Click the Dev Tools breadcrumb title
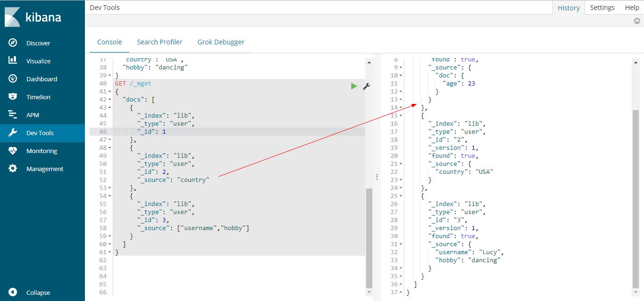The width and height of the screenshot is (644, 301). [x=105, y=8]
